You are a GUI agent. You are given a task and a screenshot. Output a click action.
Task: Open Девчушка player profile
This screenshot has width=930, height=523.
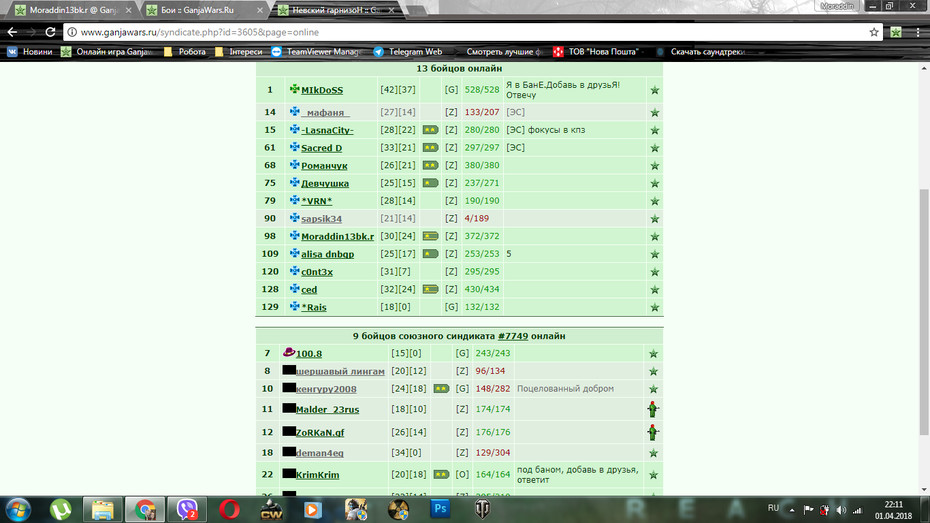click(x=325, y=183)
